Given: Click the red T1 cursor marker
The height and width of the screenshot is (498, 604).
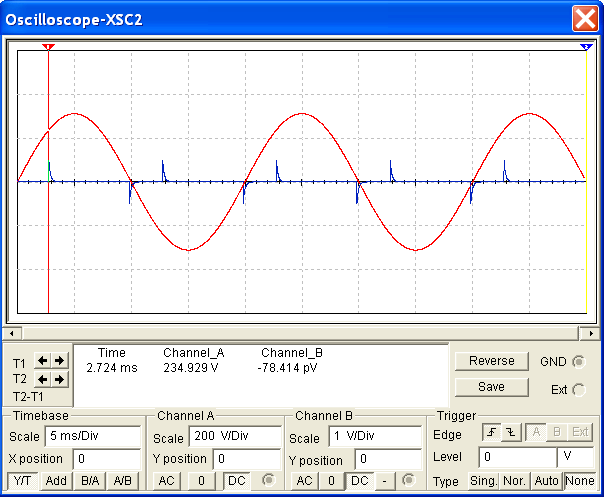Looking at the screenshot, I should point(49,47).
